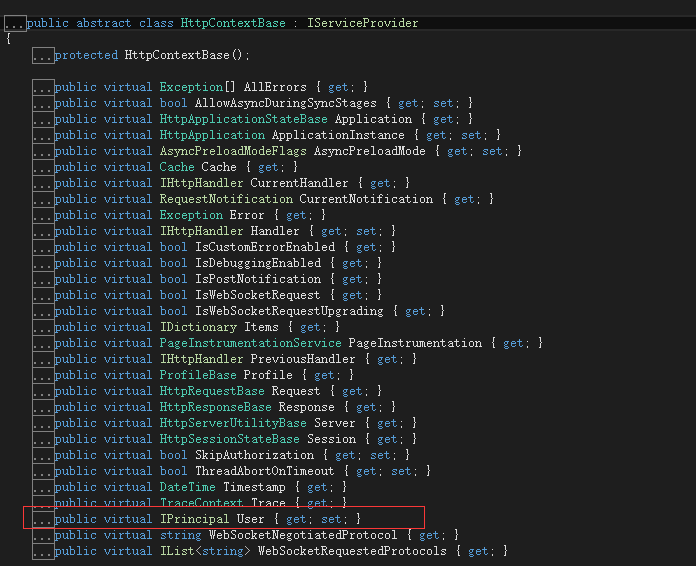Expand collapsed block beside Error property
This screenshot has width=696, height=566.
[x=43, y=216]
